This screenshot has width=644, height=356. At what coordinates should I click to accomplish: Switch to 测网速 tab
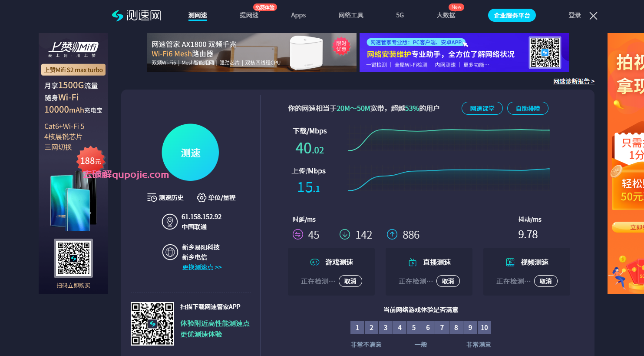coord(198,15)
